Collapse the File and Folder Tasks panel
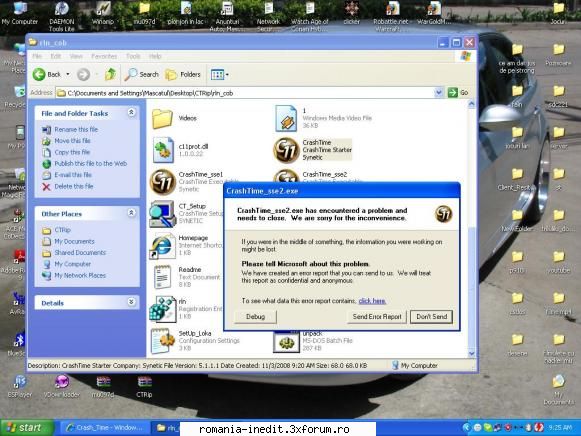The width and height of the screenshot is (581, 436). (132, 112)
